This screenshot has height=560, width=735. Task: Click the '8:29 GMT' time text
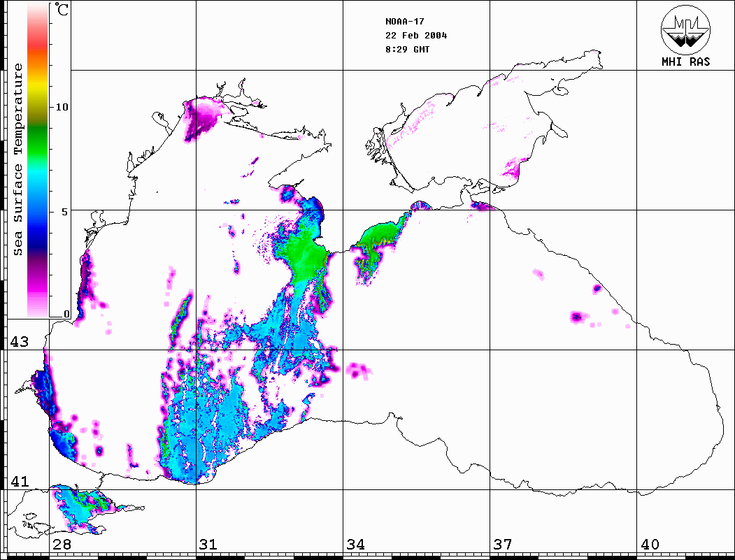coord(408,49)
